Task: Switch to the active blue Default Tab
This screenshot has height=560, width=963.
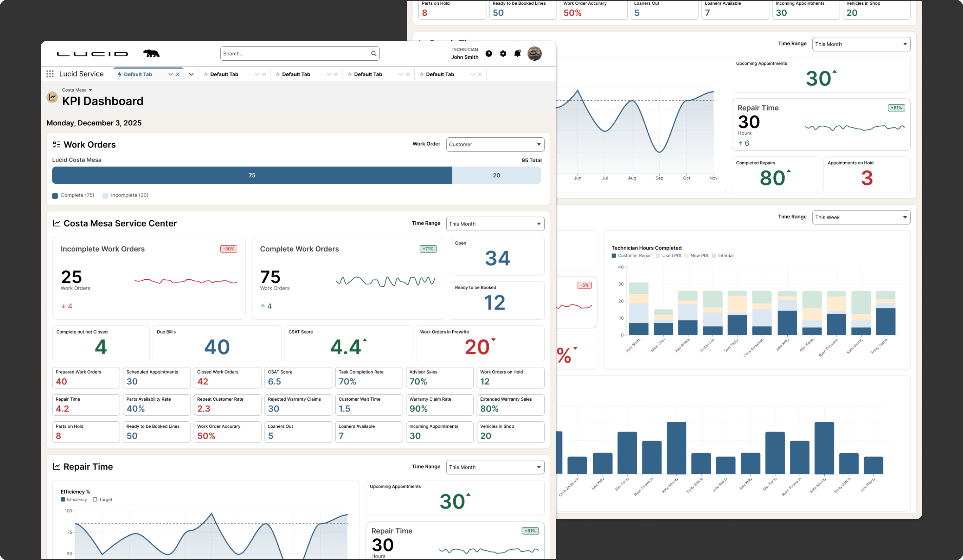Action: (x=138, y=75)
